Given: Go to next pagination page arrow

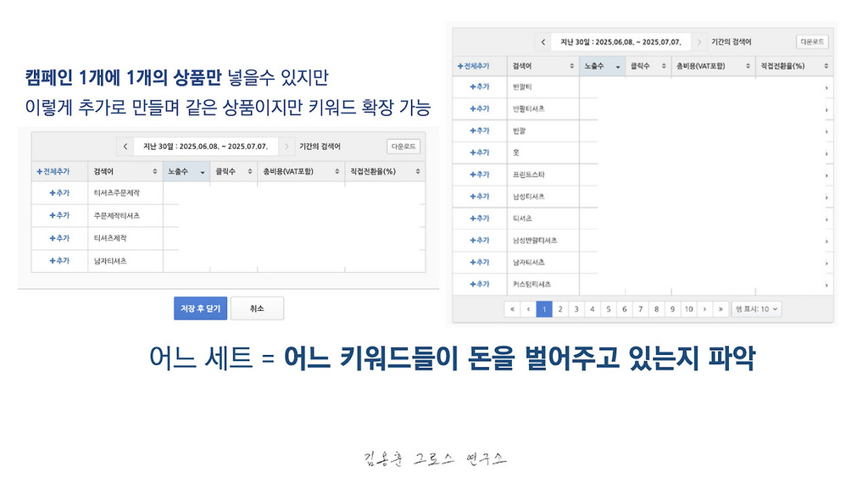Looking at the screenshot, I should click(x=704, y=309).
